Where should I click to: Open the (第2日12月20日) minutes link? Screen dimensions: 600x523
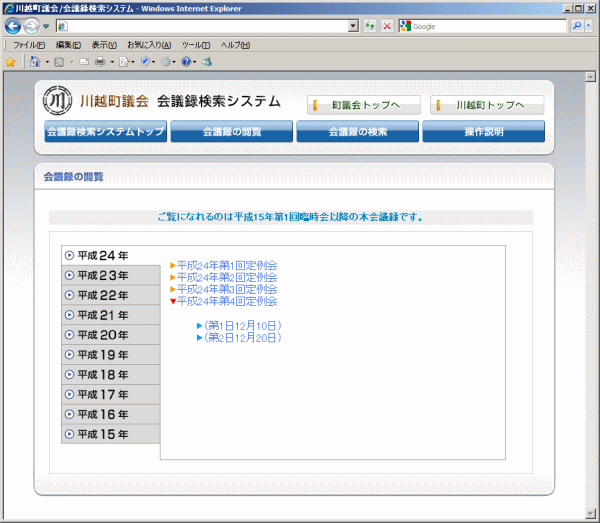pyautogui.click(x=240, y=337)
